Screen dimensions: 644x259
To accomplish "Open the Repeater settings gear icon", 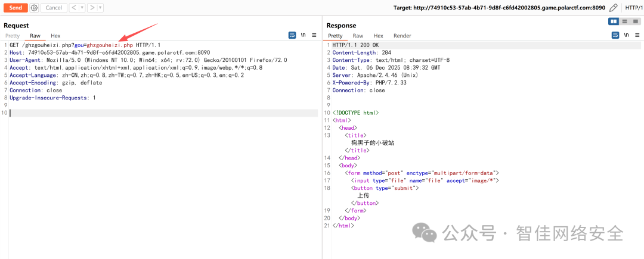I will pyautogui.click(x=34, y=7).
